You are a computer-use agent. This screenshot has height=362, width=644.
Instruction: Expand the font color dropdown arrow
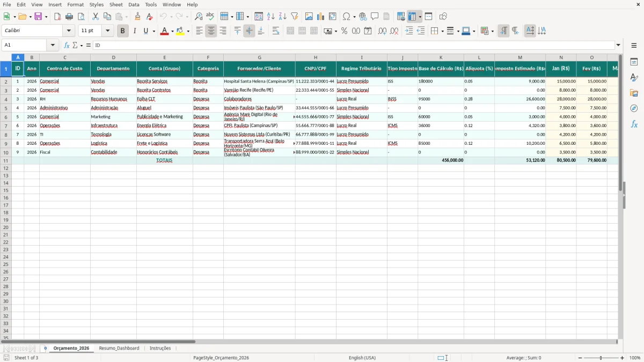point(172,31)
